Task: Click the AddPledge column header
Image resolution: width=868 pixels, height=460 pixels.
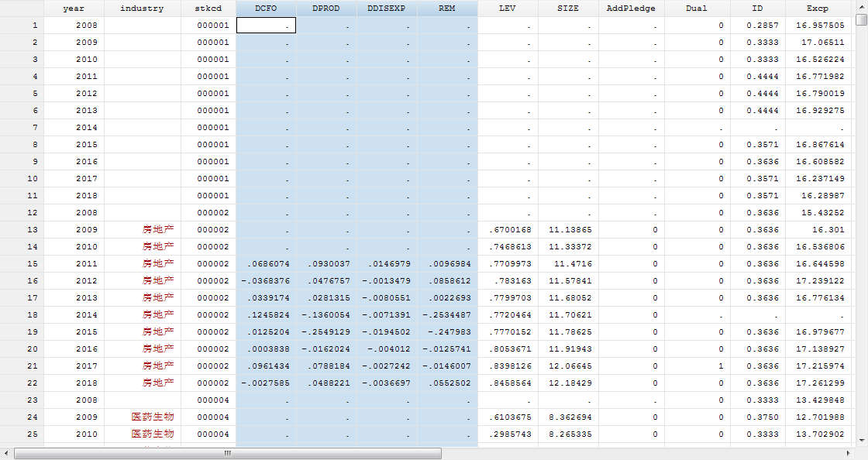Action: 631,9
